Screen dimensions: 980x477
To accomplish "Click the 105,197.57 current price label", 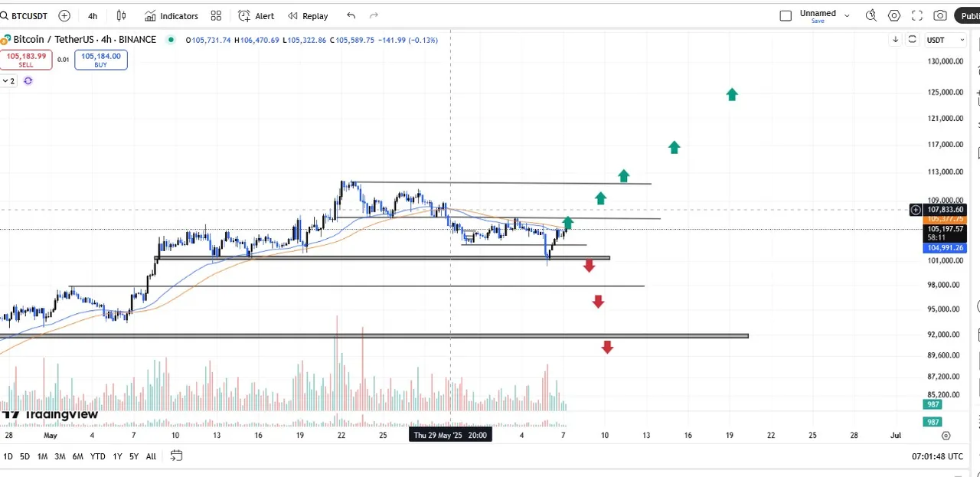I will tap(944, 228).
